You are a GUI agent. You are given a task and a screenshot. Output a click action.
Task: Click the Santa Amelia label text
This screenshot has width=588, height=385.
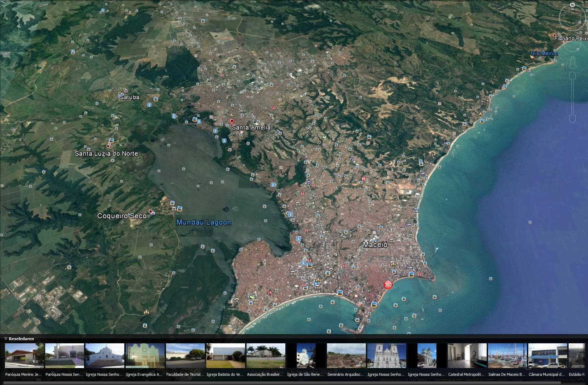pyautogui.click(x=251, y=128)
